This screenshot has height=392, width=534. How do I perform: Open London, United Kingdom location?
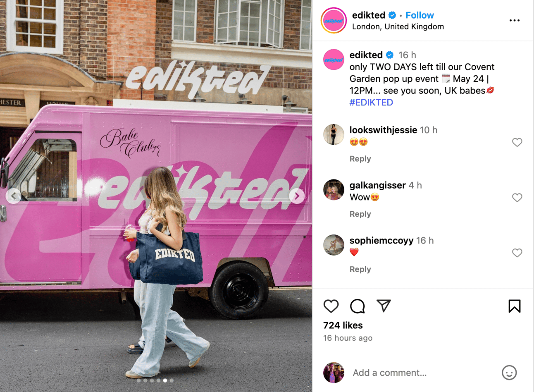pos(398,26)
